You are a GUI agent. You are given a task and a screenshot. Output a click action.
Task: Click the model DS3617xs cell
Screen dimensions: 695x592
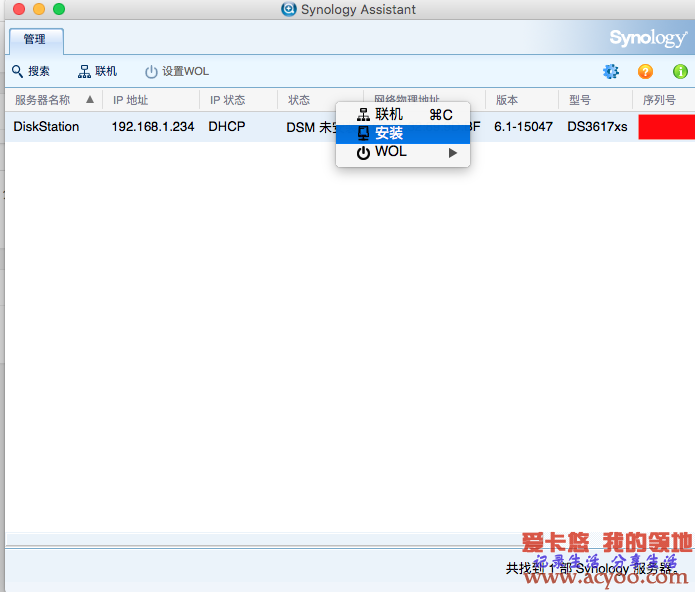tap(597, 127)
